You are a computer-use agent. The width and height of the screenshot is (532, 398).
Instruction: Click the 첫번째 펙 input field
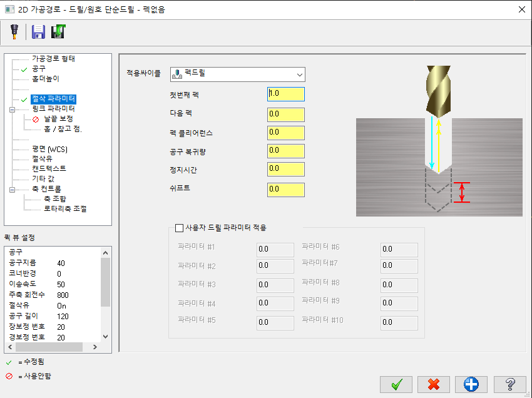[x=285, y=94]
